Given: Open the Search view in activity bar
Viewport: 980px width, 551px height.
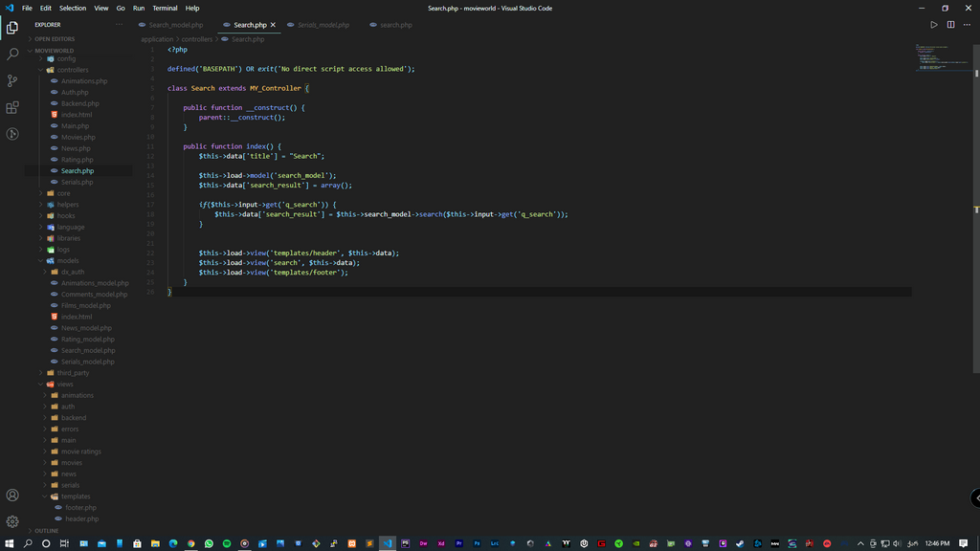Looking at the screenshot, I should click(11, 55).
